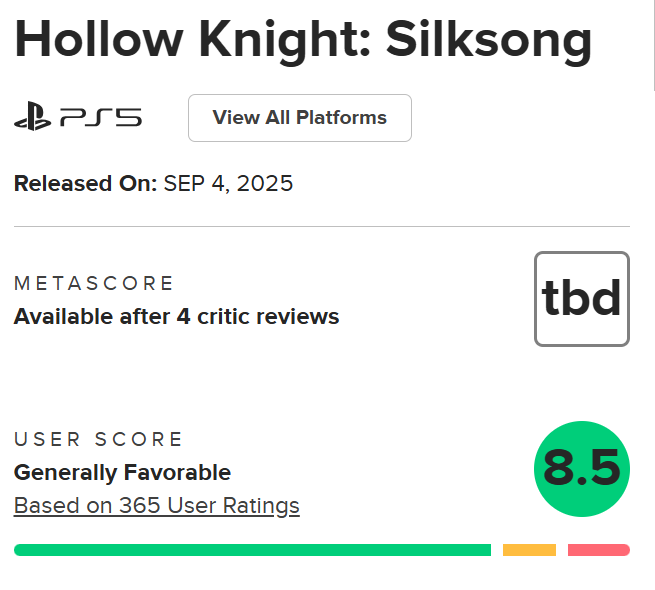Click the yellow mixed ratings bar segment

pos(529,550)
